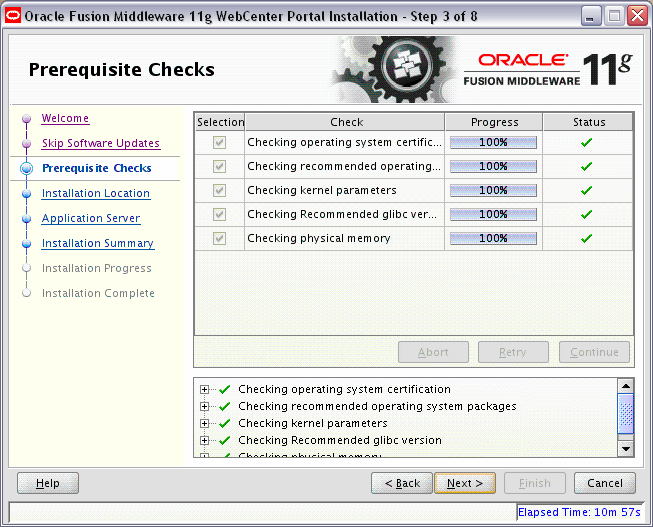The width and height of the screenshot is (653, 527).
Task: Click the log panel scroll up arrow
Action: (x=626, y=386)
